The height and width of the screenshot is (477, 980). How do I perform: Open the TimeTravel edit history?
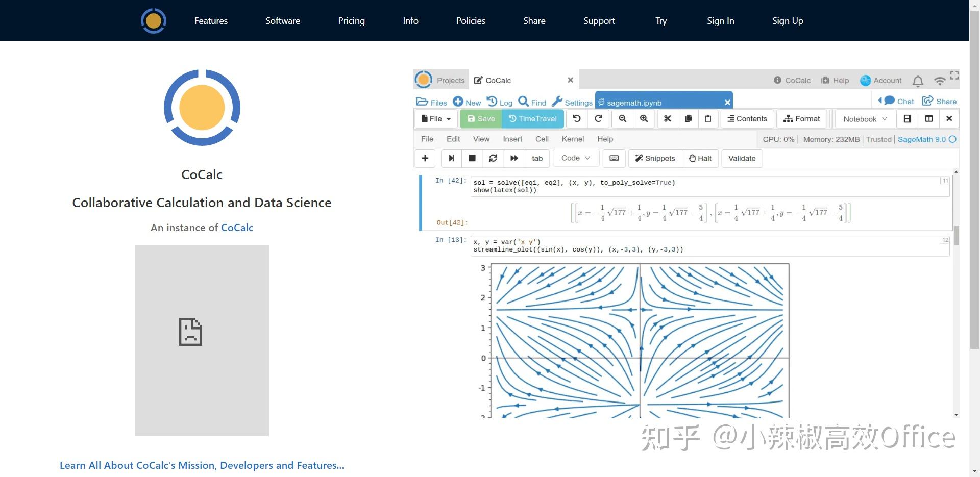point(532,118)
